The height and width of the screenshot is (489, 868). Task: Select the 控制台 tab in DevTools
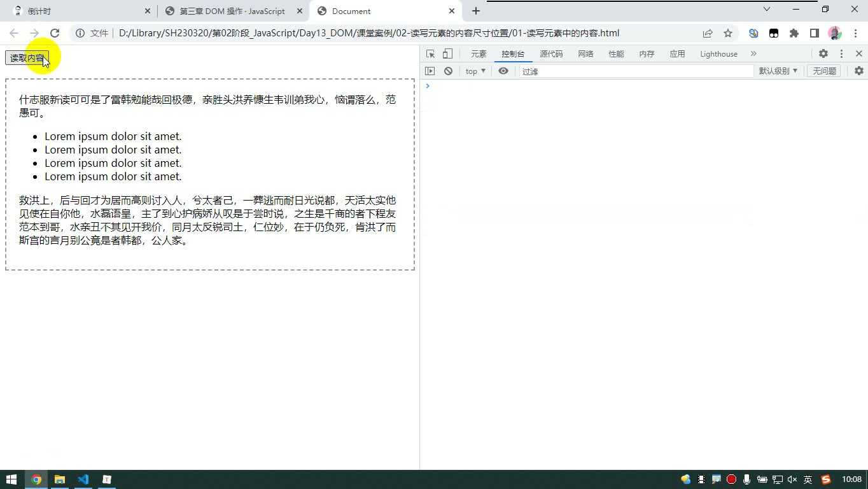[513, 54]
